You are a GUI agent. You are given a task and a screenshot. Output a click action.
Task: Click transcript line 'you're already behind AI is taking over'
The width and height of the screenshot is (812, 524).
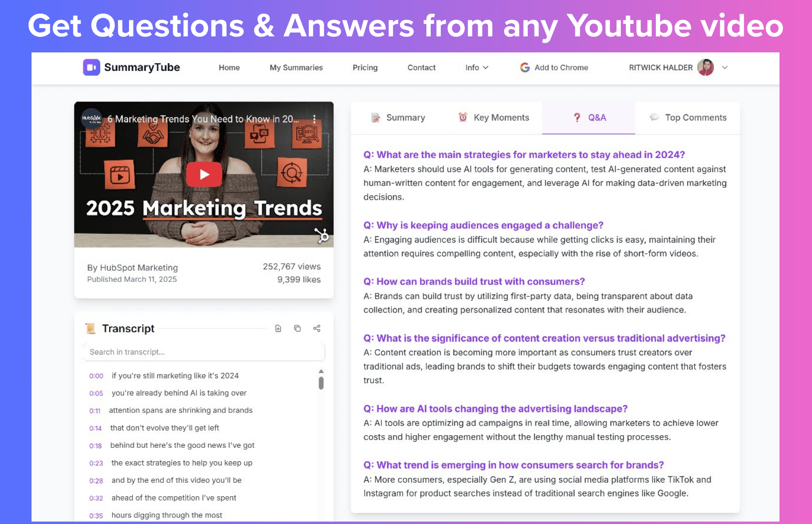179,393
